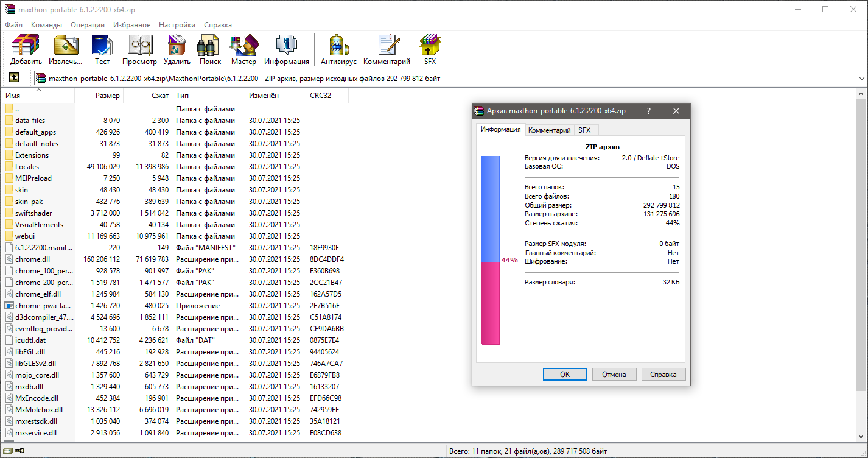The height and width of the screenshot is (458, 868).
Task: Select the libEGL.dll row
Action: 175,352
